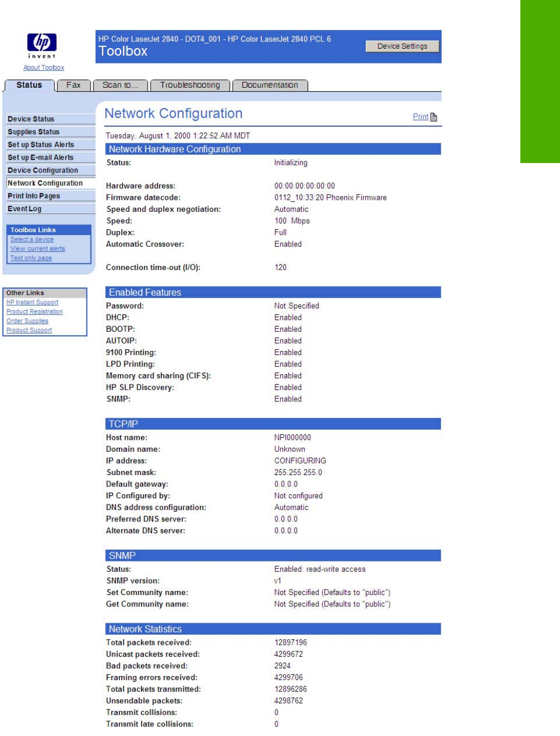Click the Other Links box header
The image size is (560, 736).
[x=45, y=293]
